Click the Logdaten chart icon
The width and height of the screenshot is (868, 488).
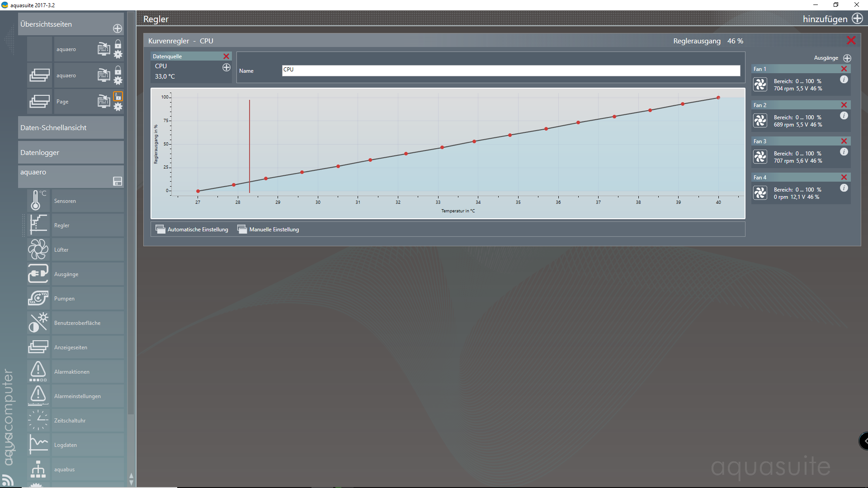coord(38,445)
